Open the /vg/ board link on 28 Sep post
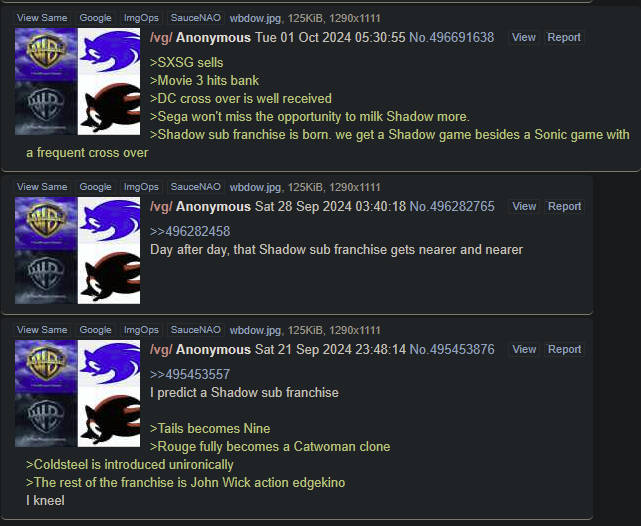 click(x=161, y=207)
